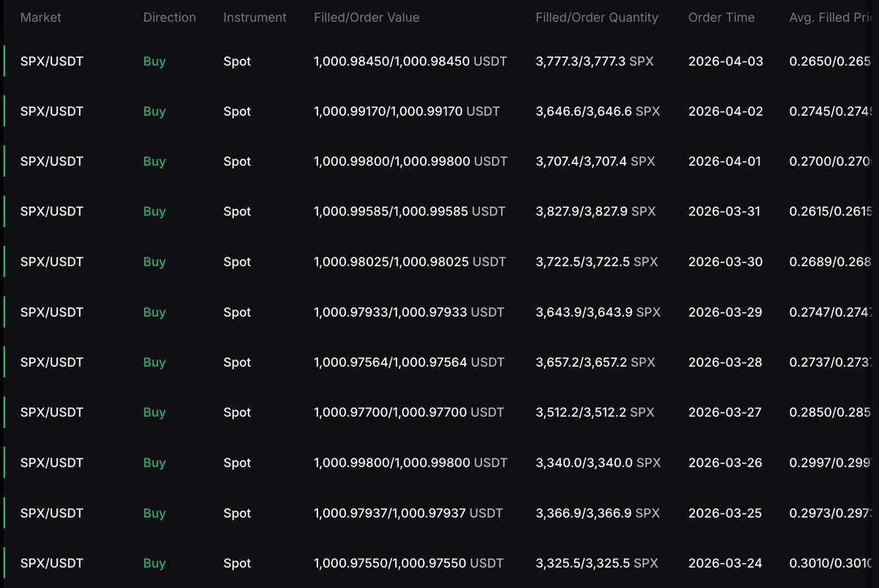Click order date 2026-03-30
Viewport: 879px width, 588px height.
725,262
